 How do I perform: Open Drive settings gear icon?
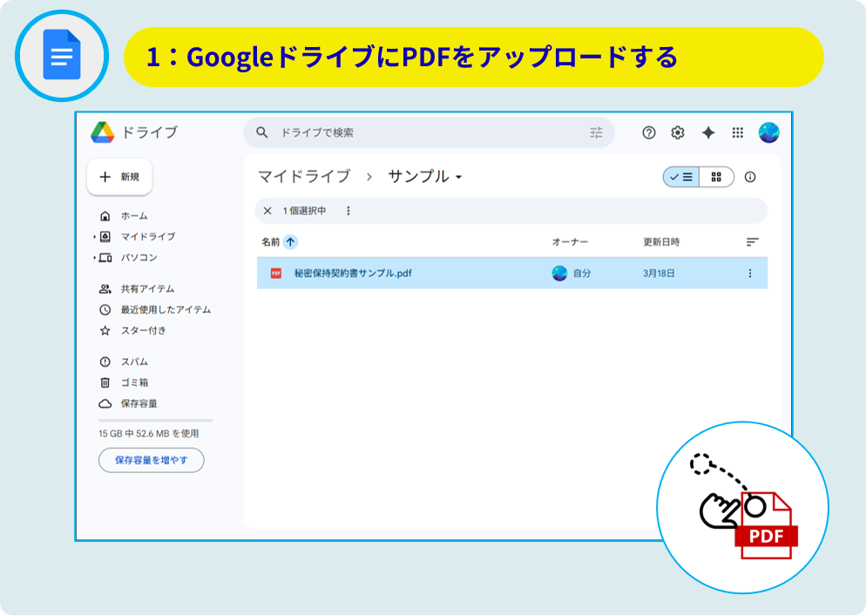pyautogui.click(x=678, y=132)
